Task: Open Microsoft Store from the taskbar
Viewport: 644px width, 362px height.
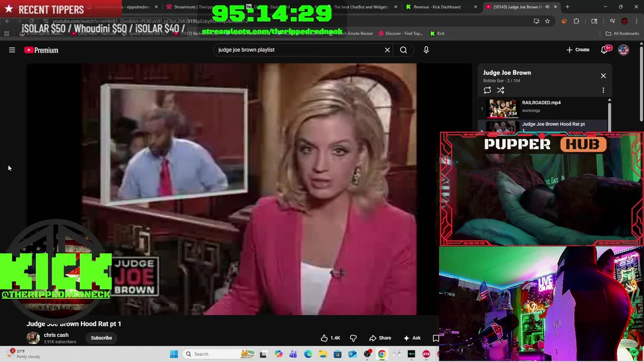Action: coord(338,354)
